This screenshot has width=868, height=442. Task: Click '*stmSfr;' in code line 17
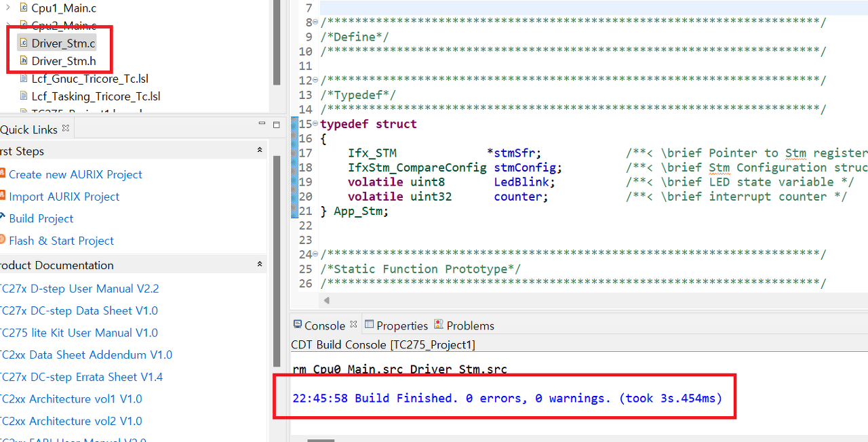point(514,153)
